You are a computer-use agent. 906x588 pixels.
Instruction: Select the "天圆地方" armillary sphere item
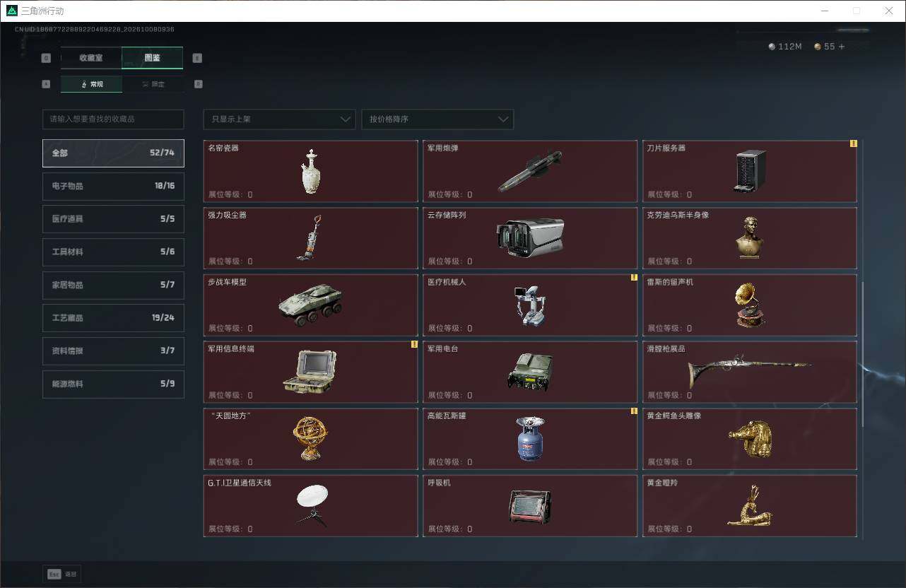(310, 439)
